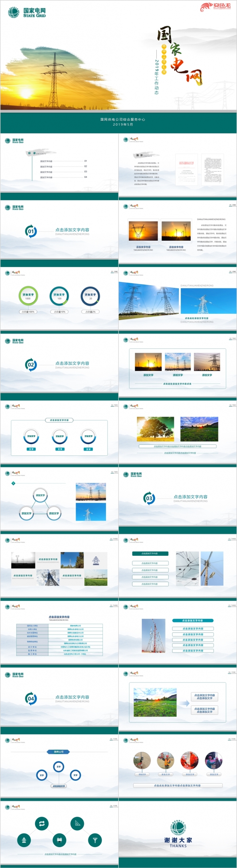Click the 点击添加文字内容 title on the section 03 slide
Viewport: 237px width, 868px height.
pos(190,497)
